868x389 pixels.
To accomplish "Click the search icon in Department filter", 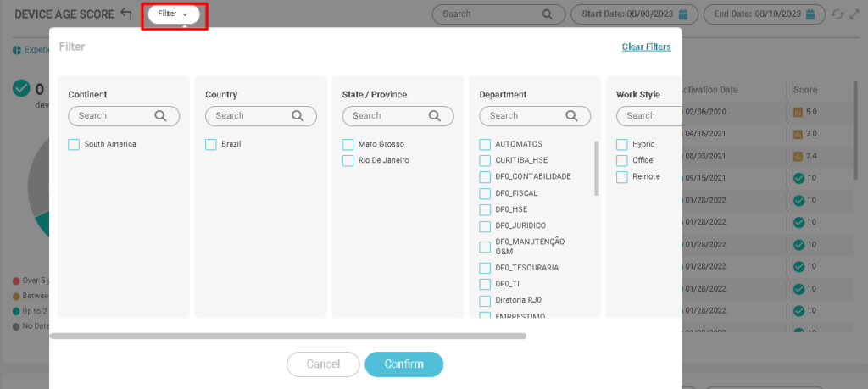I will click(x=572, y=116).
